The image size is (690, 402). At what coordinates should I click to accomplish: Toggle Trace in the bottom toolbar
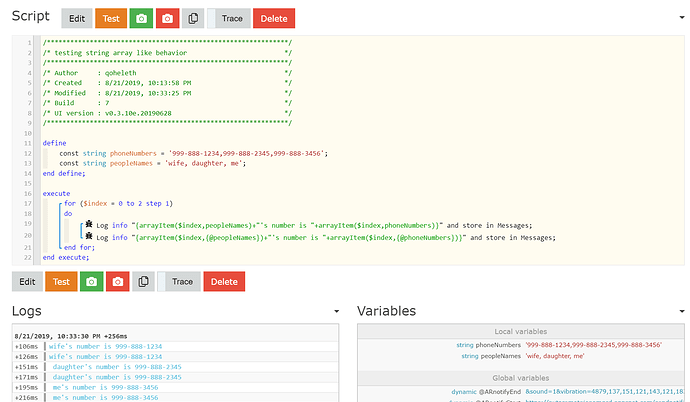(180, 282)
